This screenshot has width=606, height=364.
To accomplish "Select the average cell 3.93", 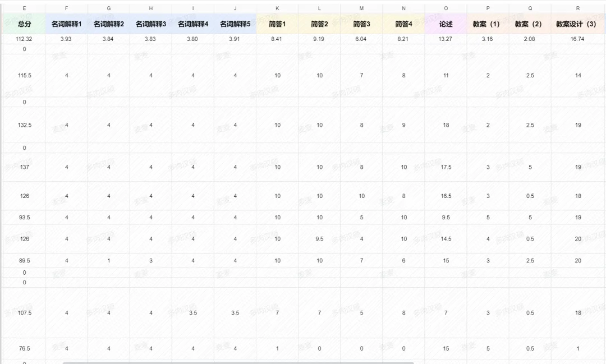I will click(66, 39).
